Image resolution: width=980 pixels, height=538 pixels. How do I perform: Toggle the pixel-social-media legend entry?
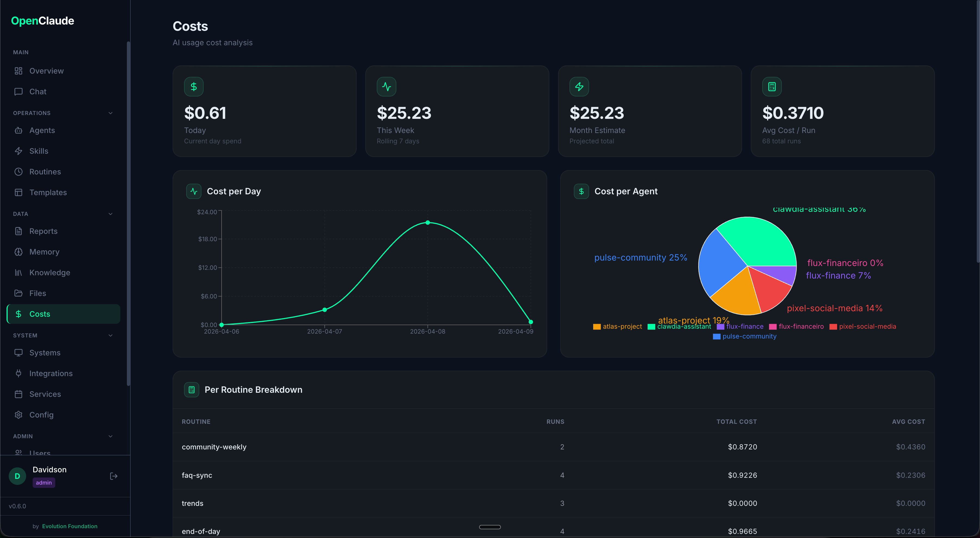pos(862,327)
